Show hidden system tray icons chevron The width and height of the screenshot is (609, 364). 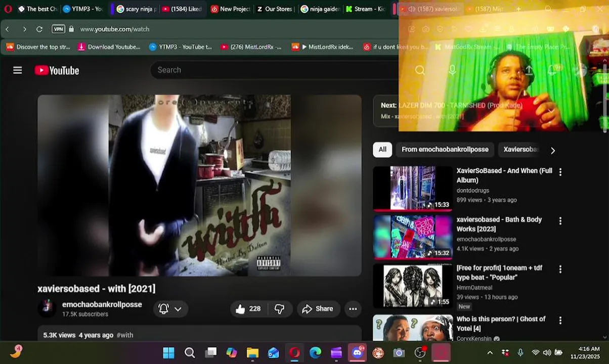click(x=490, y=352)
